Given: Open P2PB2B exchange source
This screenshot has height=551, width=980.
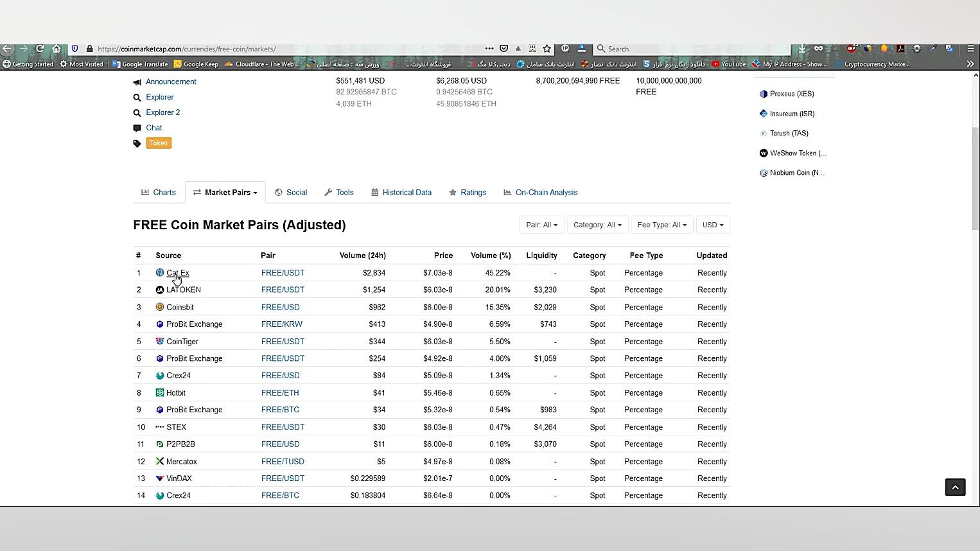Looking at the screenshot, I should pyautogui.click(x=180, y=444).
